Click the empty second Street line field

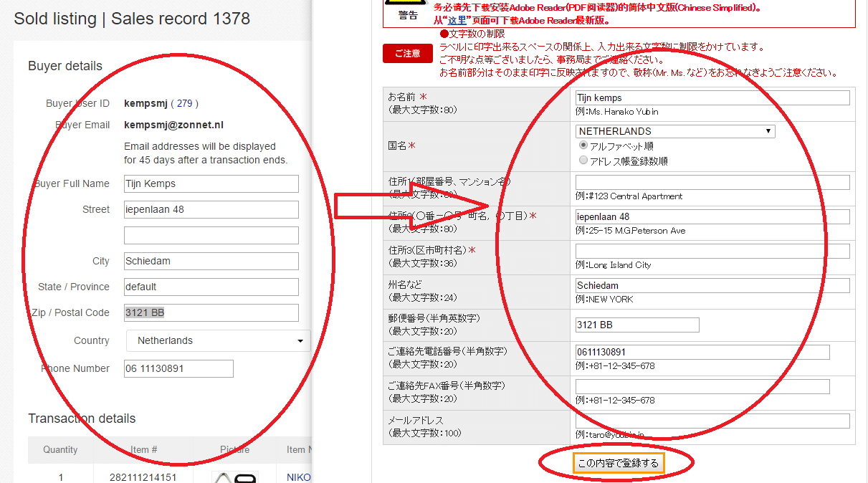pos(211,235)
